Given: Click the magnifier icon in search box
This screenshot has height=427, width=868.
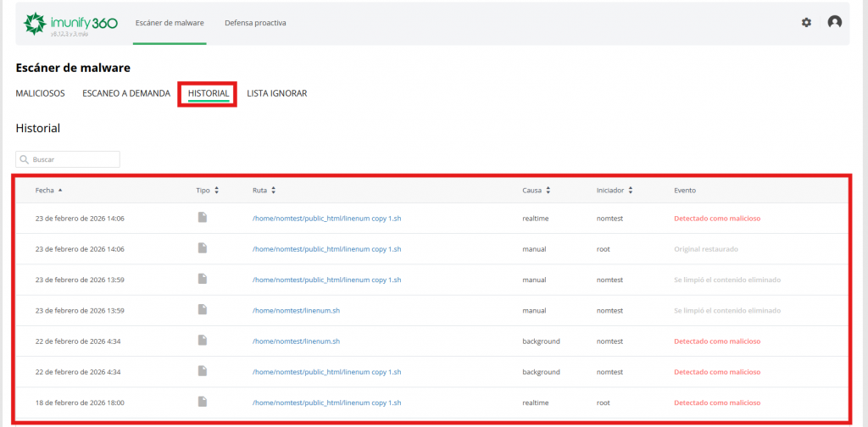Looking at the screenshot, I should 25,159.
